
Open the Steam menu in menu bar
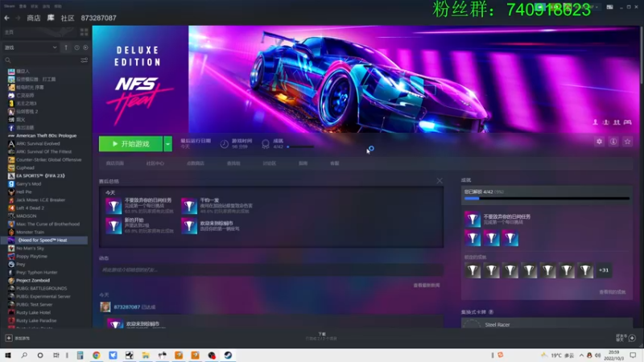point(9,6)
